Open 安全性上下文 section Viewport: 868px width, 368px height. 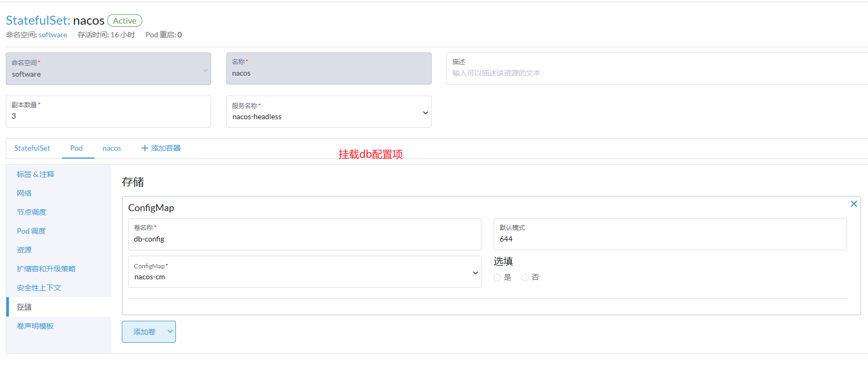[x=39, y=288]
